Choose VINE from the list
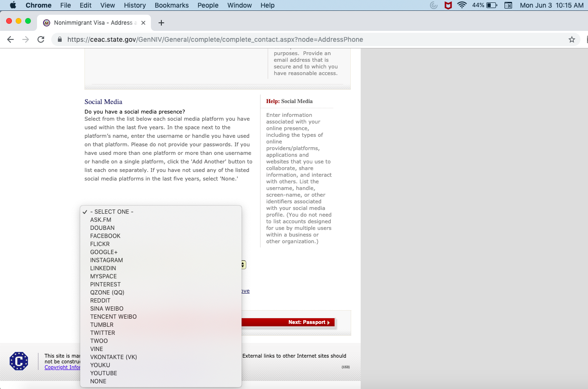The width and height of the screenshot is (588, 389). click(x=161, y=349)
